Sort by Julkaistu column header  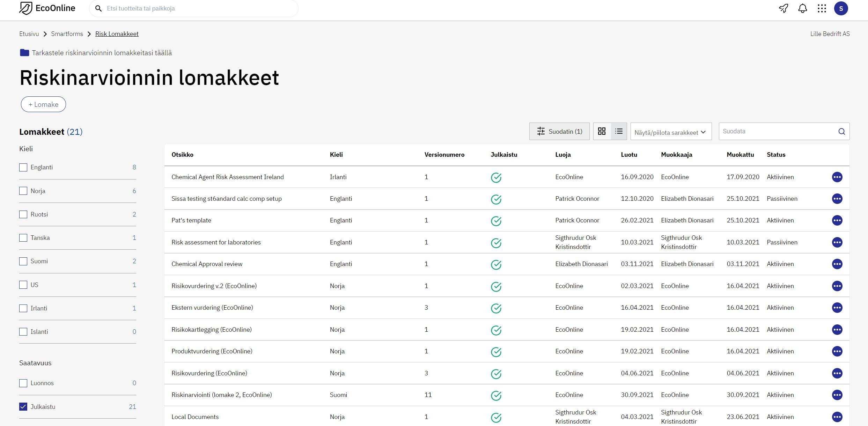pos(504,155)
